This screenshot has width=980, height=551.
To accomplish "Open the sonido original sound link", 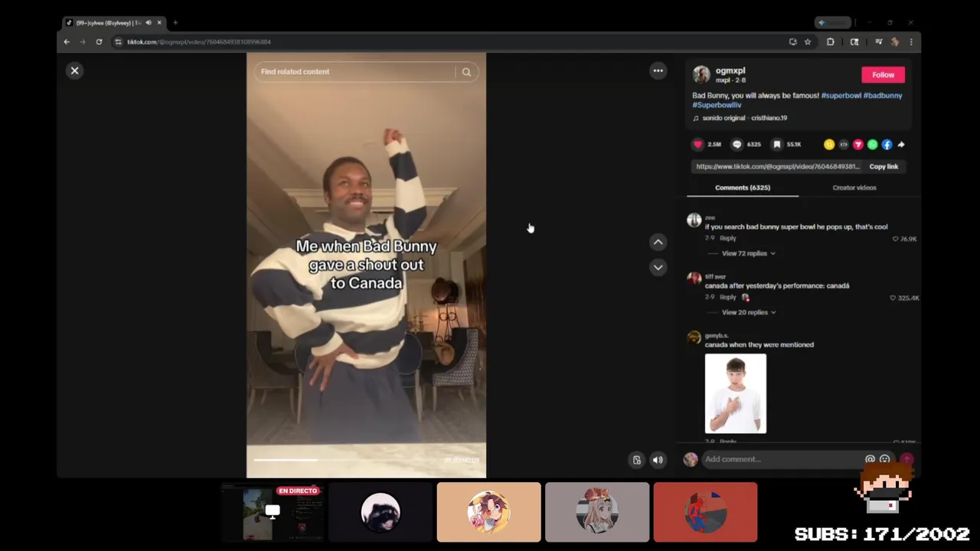I will pyautogui.click(x=745, y=118).
